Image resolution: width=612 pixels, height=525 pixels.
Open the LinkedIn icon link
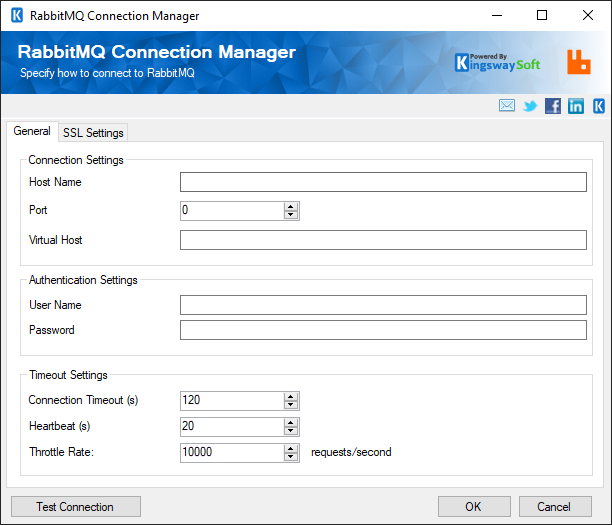click(x=576, y=106)
